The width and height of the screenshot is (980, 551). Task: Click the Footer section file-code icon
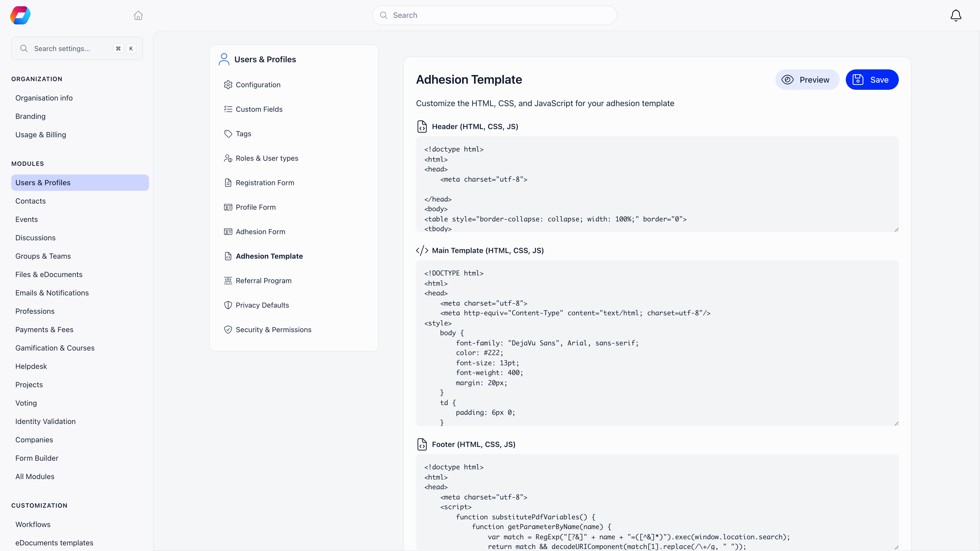click(422, 444)
